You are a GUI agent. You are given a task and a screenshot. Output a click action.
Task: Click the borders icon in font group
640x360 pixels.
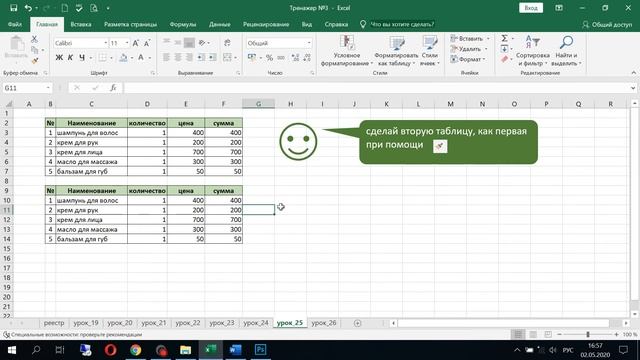click(x=102, y=58)
